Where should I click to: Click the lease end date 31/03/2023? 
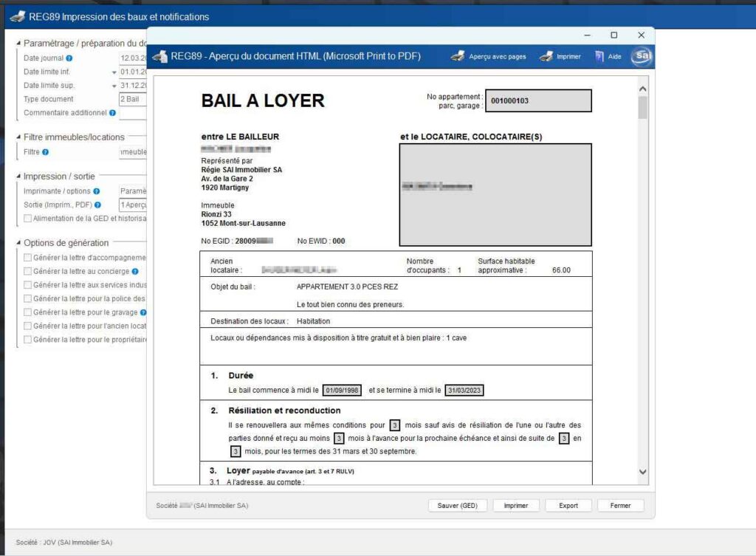[x=464, y=390]
